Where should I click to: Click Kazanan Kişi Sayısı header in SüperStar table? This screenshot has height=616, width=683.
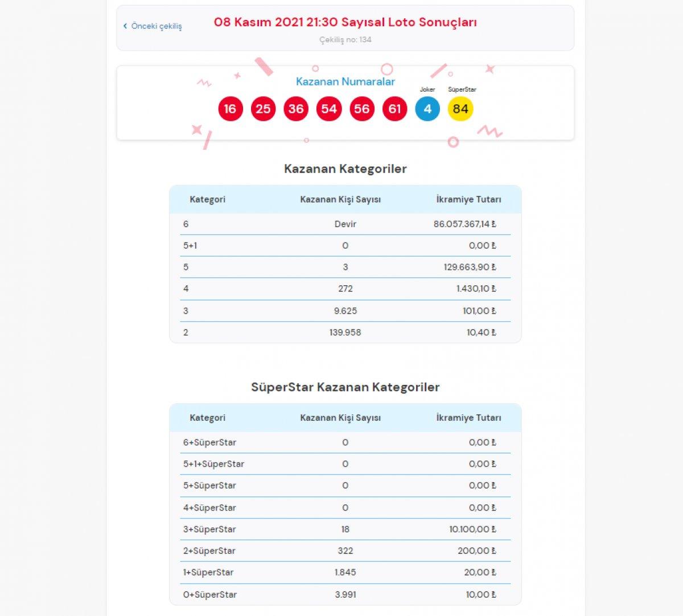click(x=340, y=417)
